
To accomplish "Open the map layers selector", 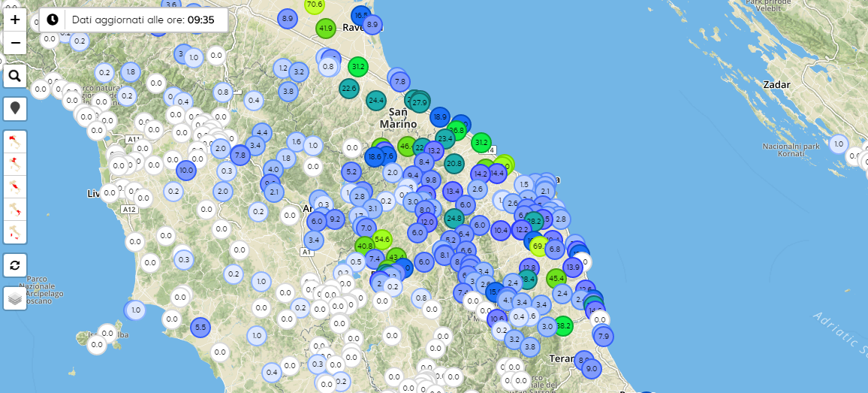I will 15,298.
